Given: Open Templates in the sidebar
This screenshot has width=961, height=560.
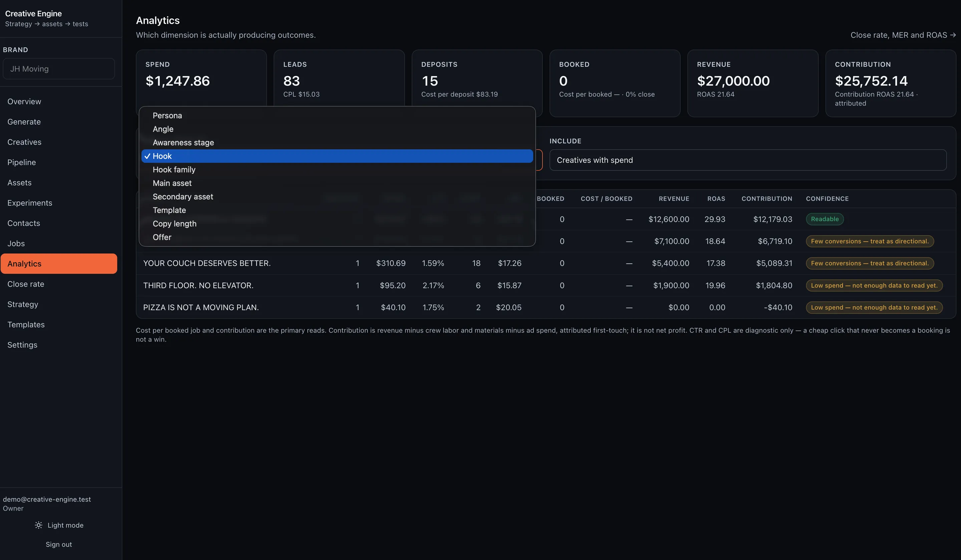Looking at the screenshot, I should (x=59, y=325).
